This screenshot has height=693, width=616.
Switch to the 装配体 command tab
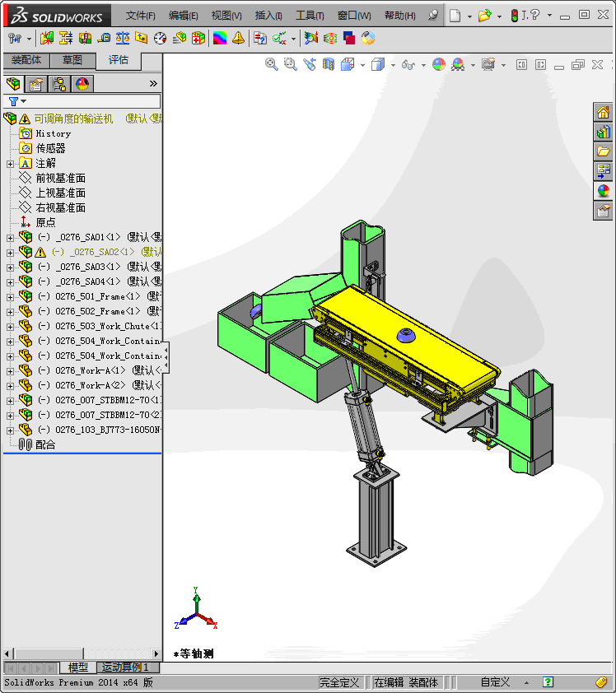(x=26, y=60)
